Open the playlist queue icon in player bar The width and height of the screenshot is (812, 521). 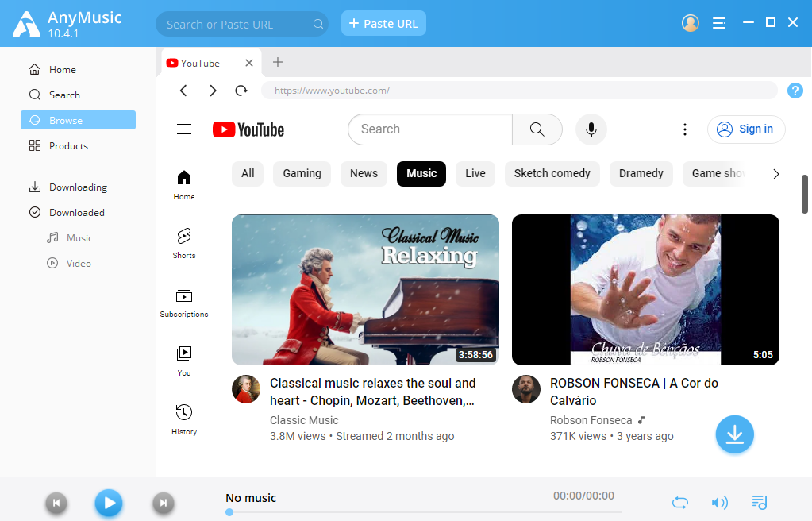[759, 502]
